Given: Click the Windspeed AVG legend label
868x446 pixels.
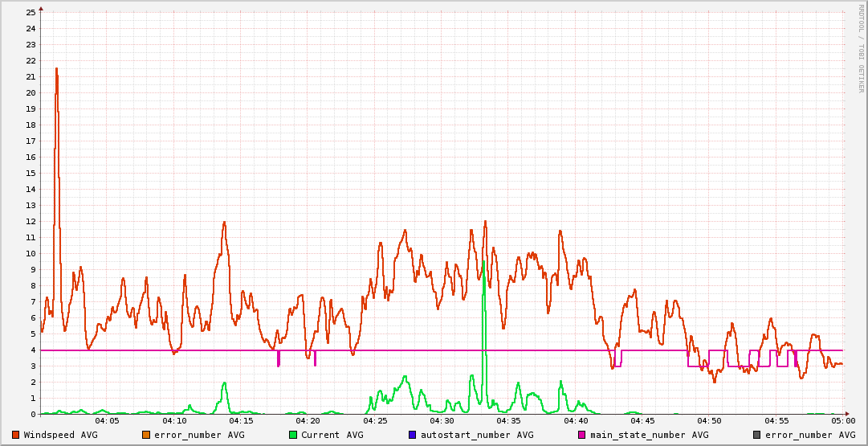Looking at the screenshot, I should click(60, 435).
